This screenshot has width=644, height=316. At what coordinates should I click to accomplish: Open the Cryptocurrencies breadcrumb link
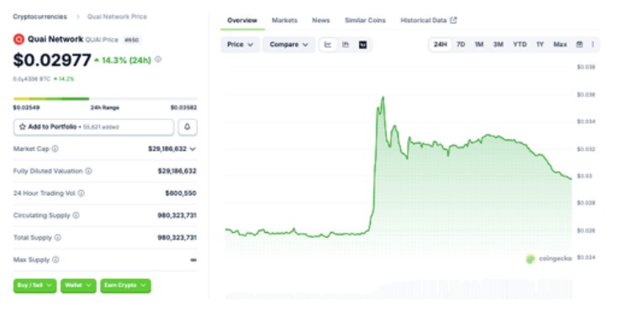[x=40, y=17]
